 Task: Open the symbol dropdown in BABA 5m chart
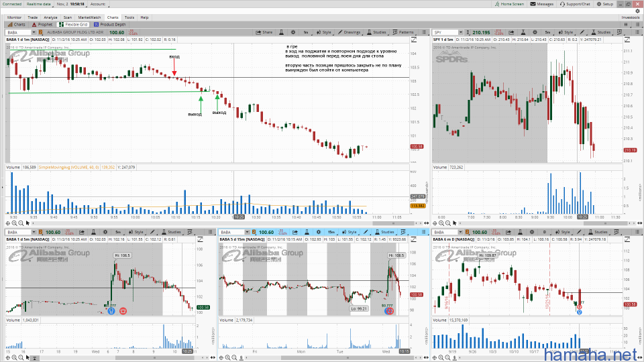point(34,233)
